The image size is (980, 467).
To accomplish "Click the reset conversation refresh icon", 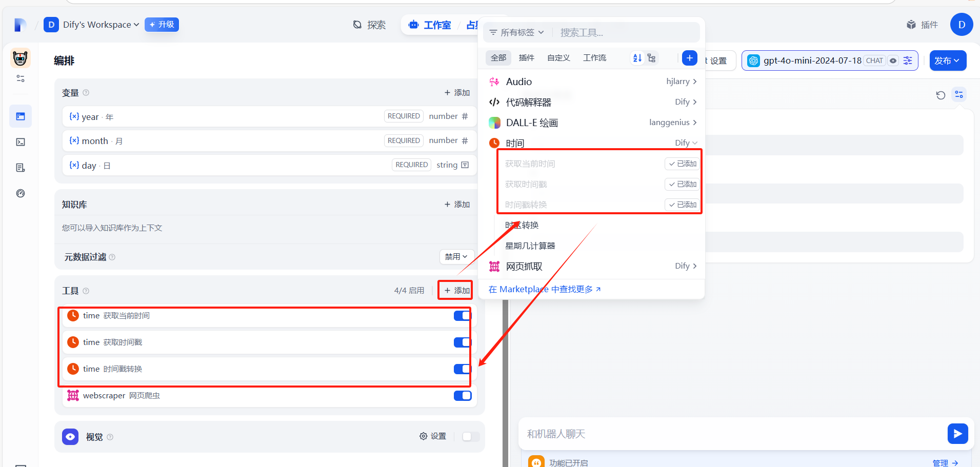I will (x=941, y=95).
